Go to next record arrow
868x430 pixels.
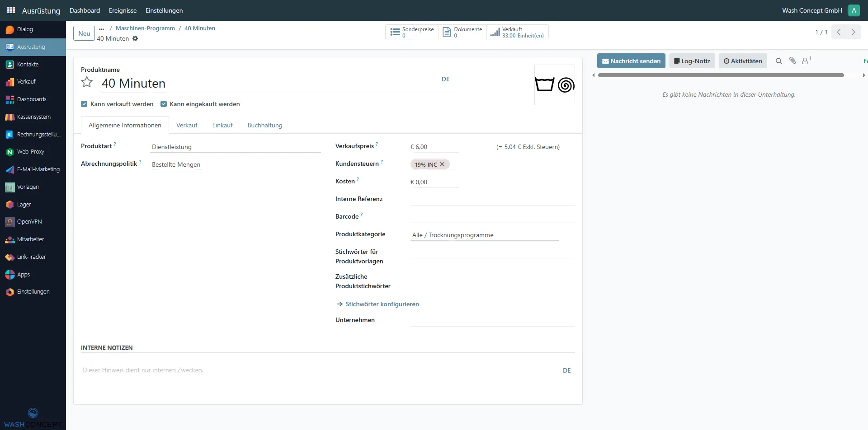click(x=853, y=32)
